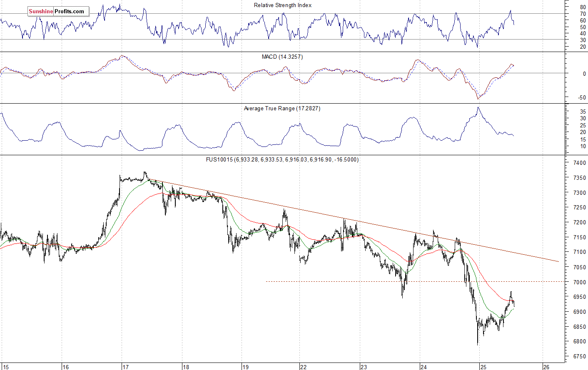Click the 80 level on RSI axis
The image size is (588, 370).
583,7
